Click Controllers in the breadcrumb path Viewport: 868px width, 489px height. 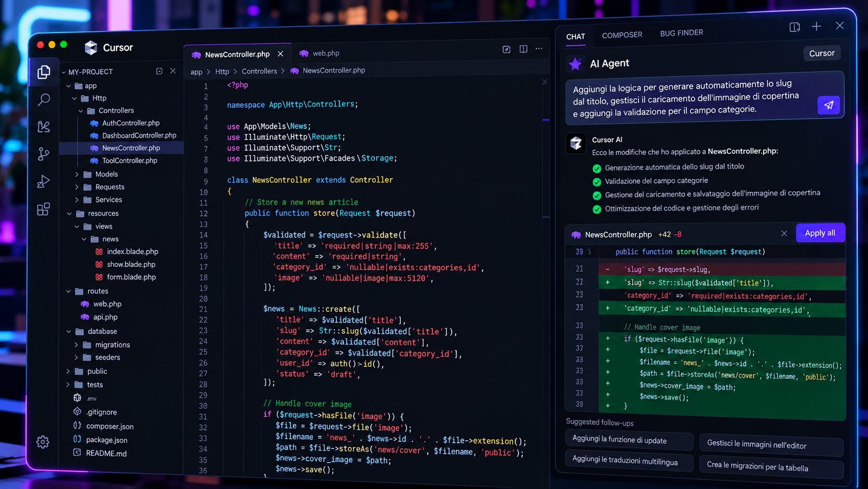259,71
